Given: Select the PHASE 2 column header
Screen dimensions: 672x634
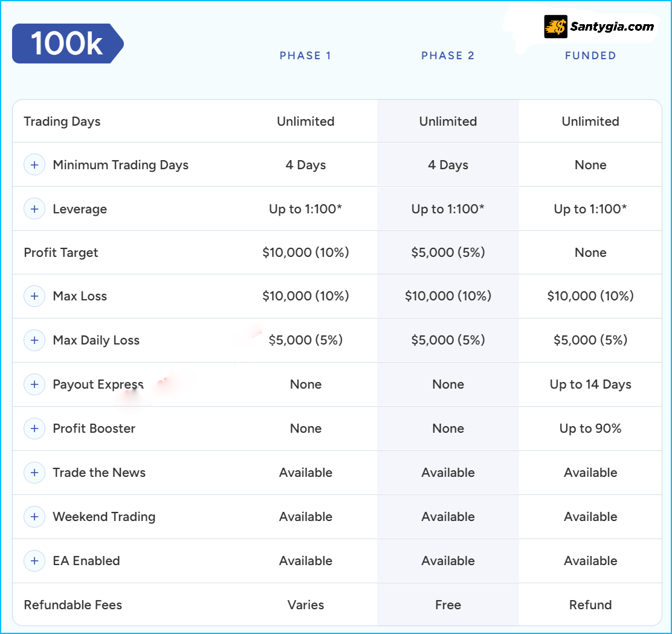Looking at the screenshot, I should tap(448, 56).
